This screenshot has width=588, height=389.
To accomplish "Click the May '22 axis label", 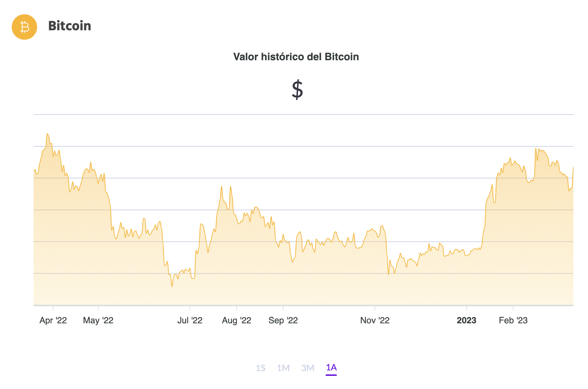I will pyautogui.click(x=98, y=320).
